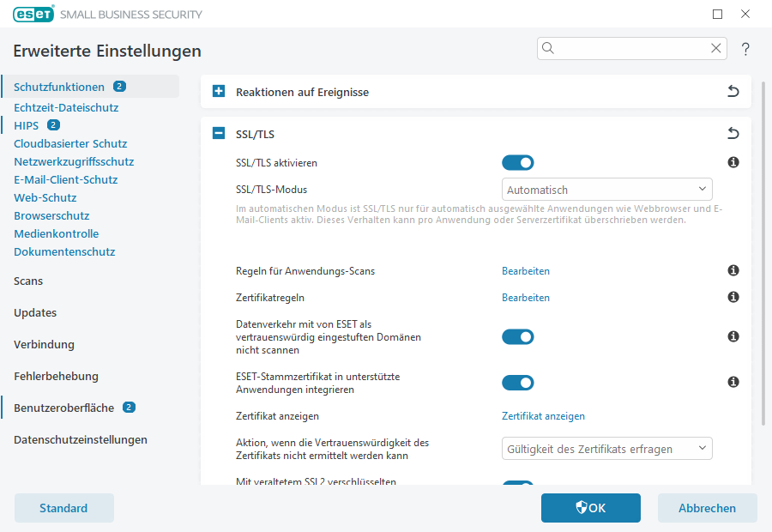This screenshot has width=772, height=532.
Task: Click the info icon next to Zertifikatregeln
Action: [x=733, y=297]
